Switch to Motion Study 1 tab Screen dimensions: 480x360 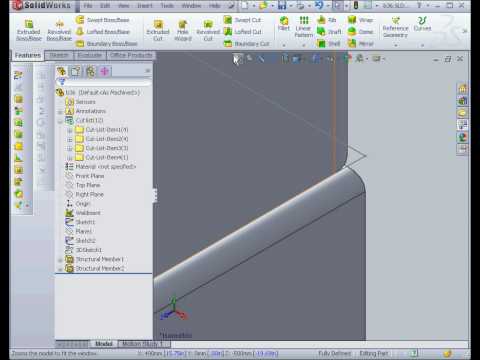point(142,344)
